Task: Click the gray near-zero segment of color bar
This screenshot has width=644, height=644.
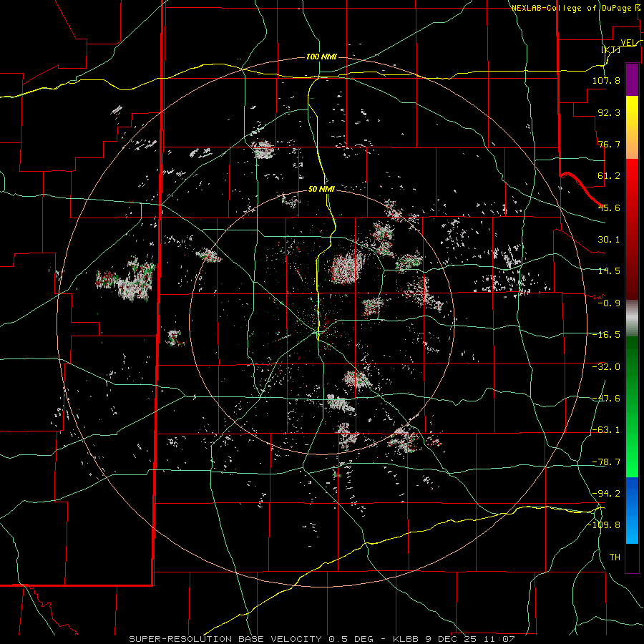Action: (632, 318)
